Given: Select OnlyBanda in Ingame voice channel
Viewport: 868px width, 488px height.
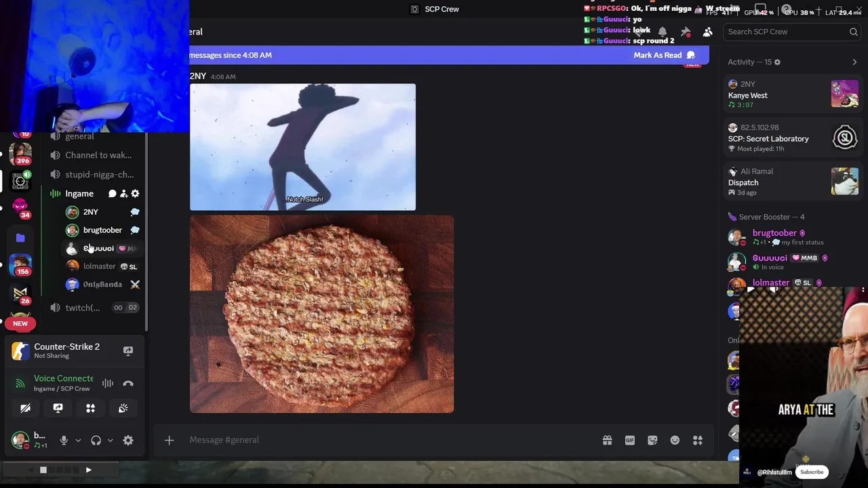Looking at the screenshot, I should pyautogui.click(x=102, y=285).
